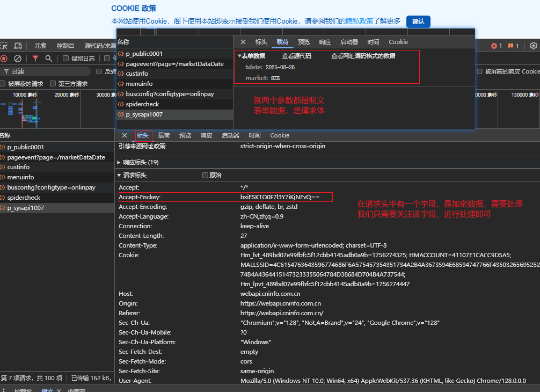The width and height of the screenshot is (540, 392).
Task: Click 查看网址编码格式的数据 link
Action: (363, 56)
